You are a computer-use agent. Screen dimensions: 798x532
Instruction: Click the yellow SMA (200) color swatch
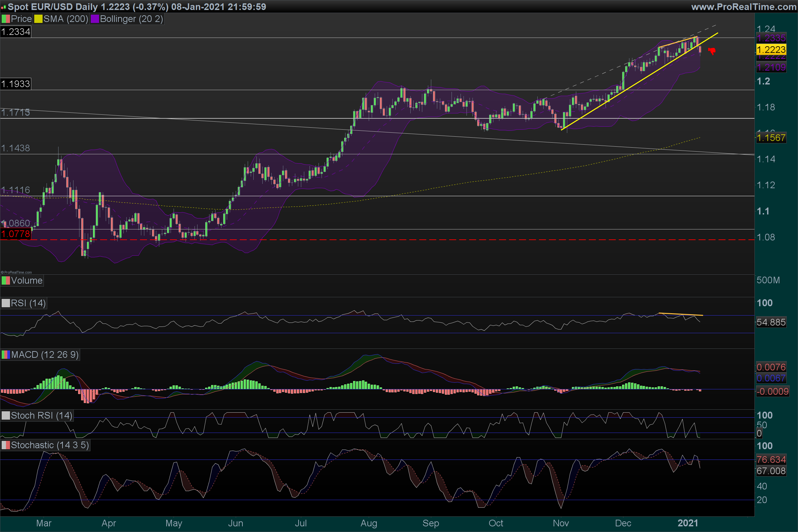(38, 19)
